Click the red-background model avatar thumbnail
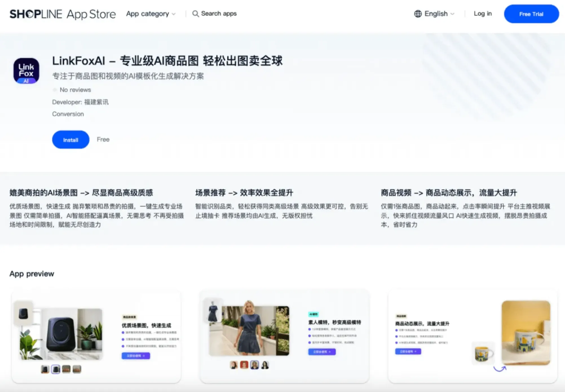This screenshot has width=565, height=392. (x=244, y=365)
